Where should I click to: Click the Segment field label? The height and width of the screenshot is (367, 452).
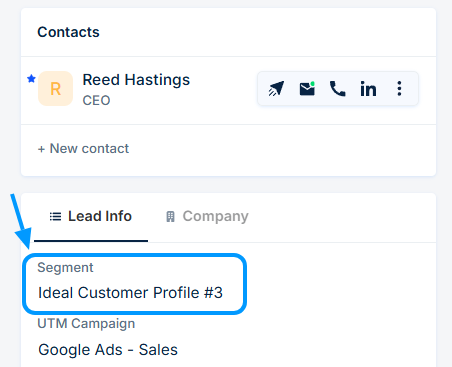coord(65,267)
